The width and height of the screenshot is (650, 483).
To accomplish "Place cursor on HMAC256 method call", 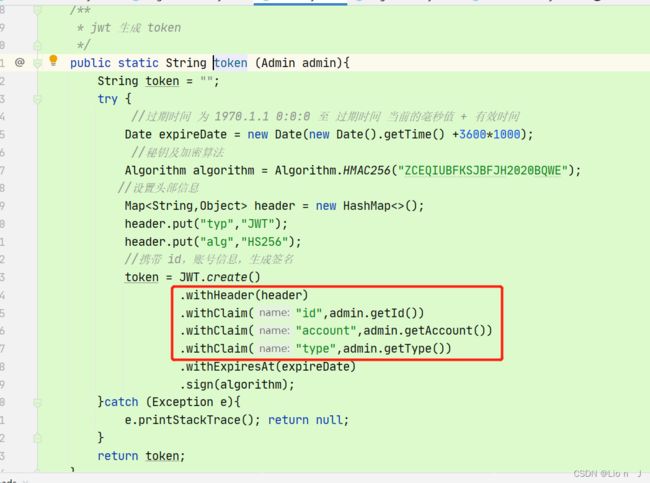I will [x=367, y=170].
